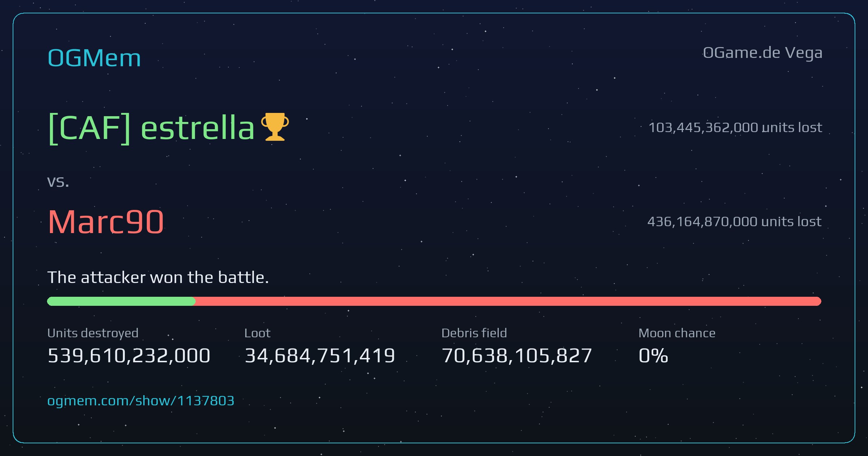Click the debris value 70,638,105,827
This screenshot has height=456, width=868.
[x=517, y=355]
